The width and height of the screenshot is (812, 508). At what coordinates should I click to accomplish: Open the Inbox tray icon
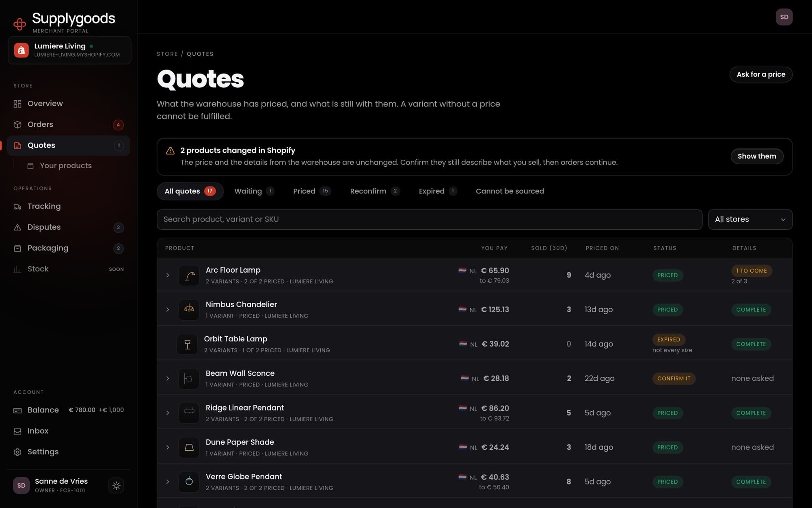tap(17, 431)
